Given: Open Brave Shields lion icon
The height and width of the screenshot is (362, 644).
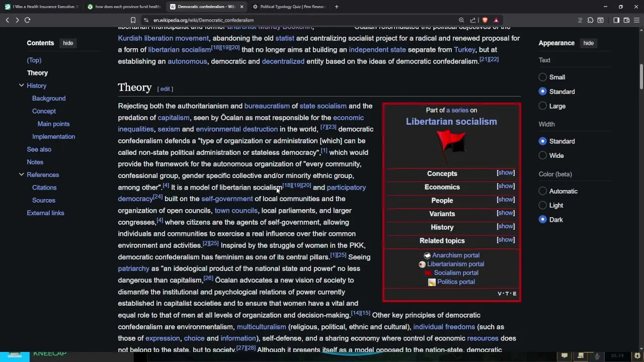Looking at the screenshot, I should pos(485,20).
